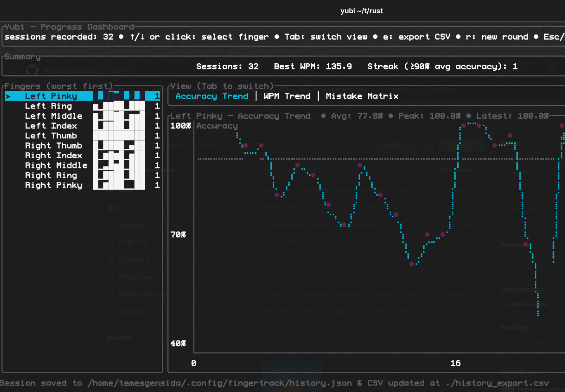The height and width of the screenshot is (392, 565).
Task: Click the count 1 in the Right Index row
Action: click(x=157, y=155)
